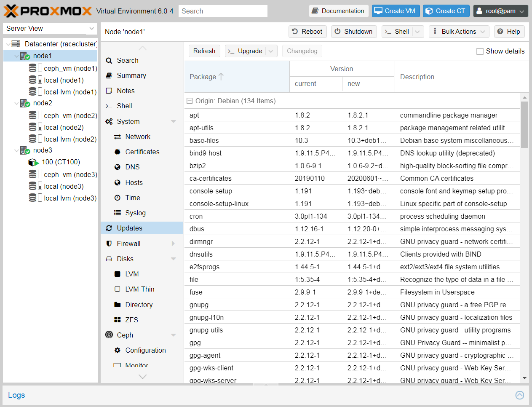532x407 pixels.
Task: Click the ZFS grid icon
Action: pyautogui.click(x=118, y=320)
